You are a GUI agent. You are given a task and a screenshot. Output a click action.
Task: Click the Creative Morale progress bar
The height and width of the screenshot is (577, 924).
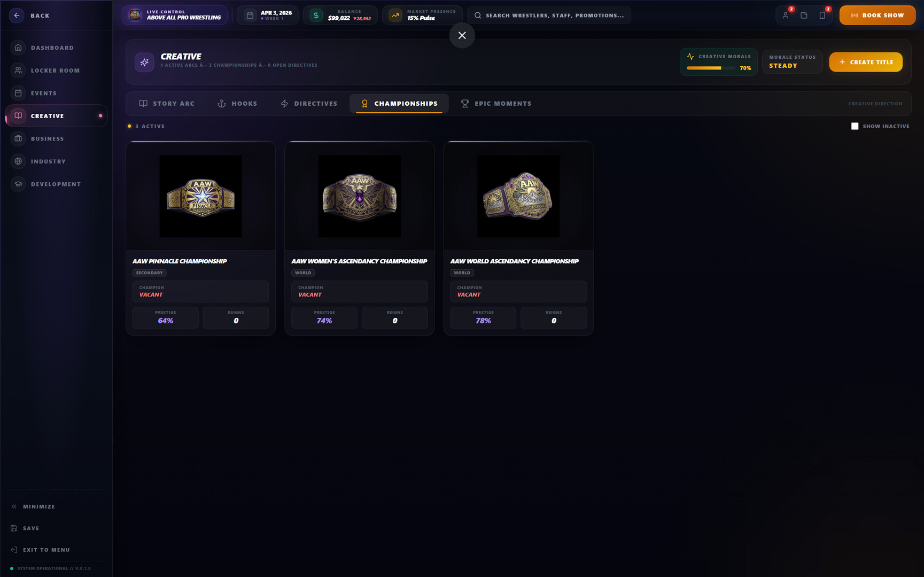[x=711, y=68]
